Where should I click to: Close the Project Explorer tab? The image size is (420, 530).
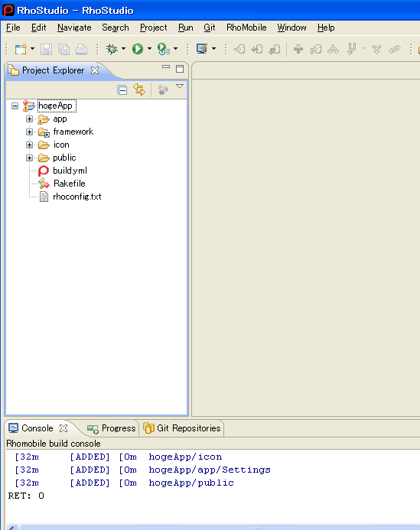pyautogui.click(x=95, y=70)
